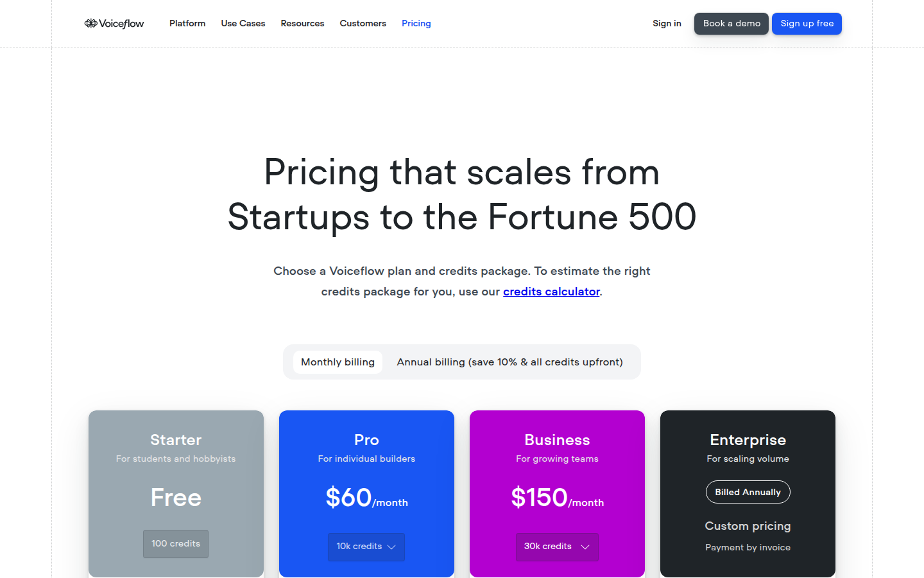The height and width of the screenshot is (578, 924).
Task: Follow the credits calculator link
Action: tap(551, 292)
